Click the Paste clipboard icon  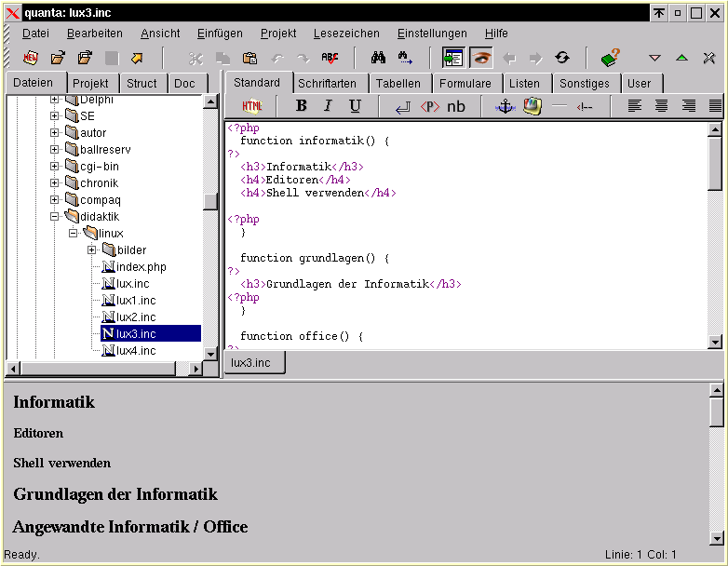click(x=249, y=58)
